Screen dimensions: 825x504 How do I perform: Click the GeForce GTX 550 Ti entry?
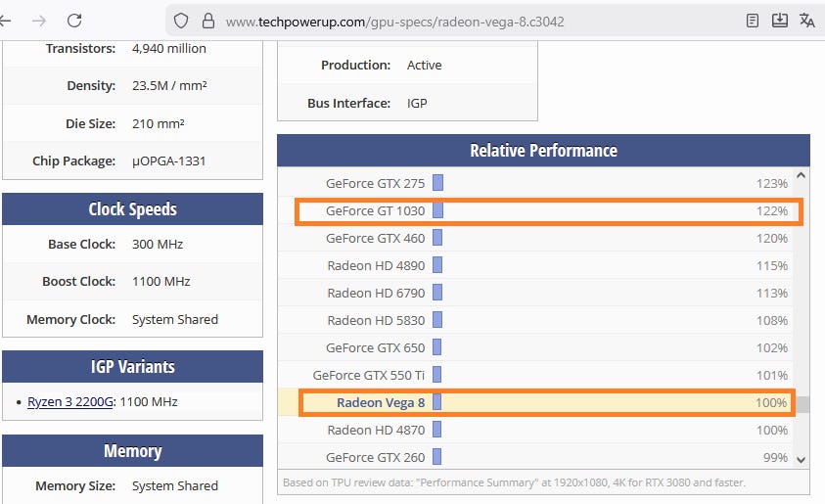pos(369,375)
